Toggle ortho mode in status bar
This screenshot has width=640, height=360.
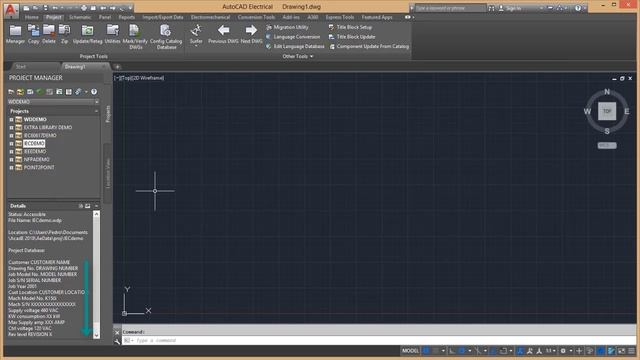pyautogui.click(x=452, y=351)
